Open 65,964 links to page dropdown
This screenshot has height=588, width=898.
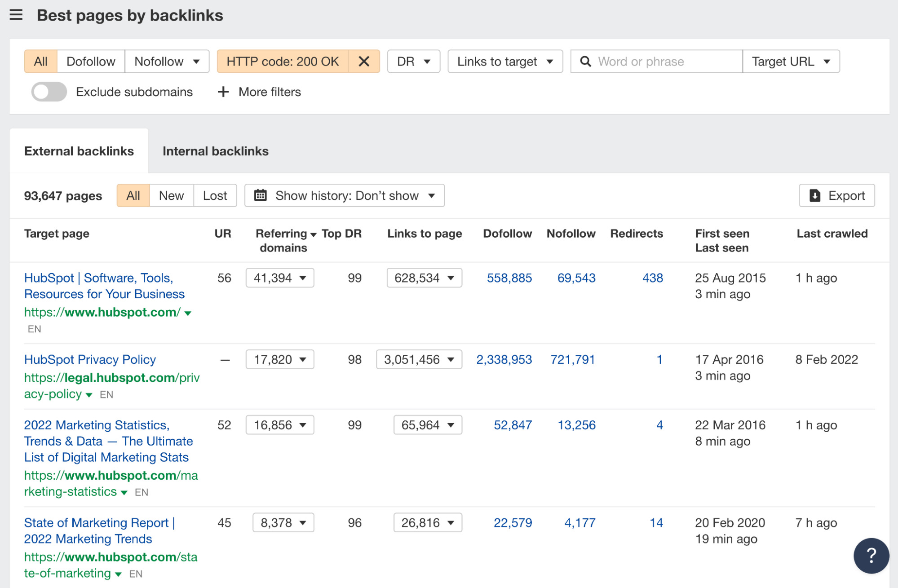(428, 425)
